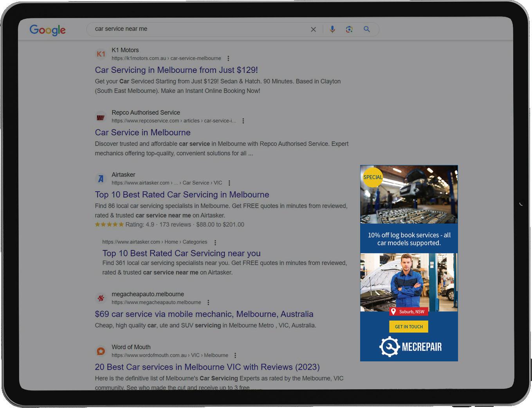Click the k1motors.com.au URL breadcrumb
The image size is (532, 408).
166,58
